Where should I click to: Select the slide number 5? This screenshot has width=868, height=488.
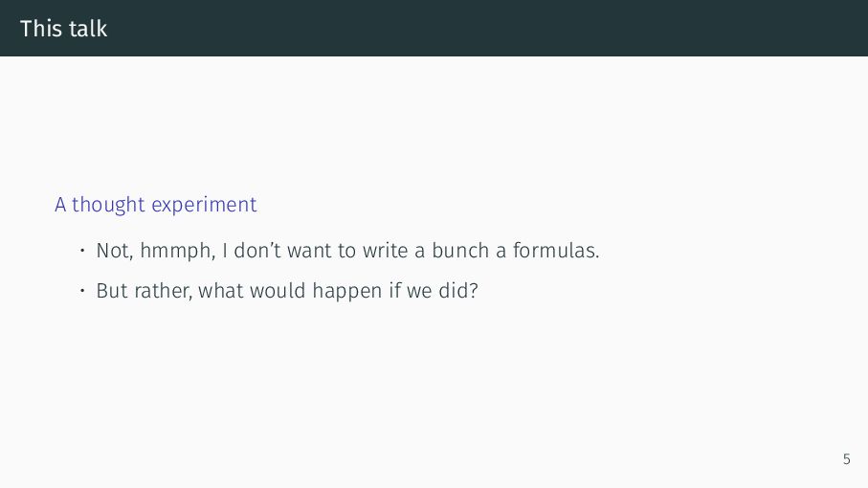tap(846, 459)
